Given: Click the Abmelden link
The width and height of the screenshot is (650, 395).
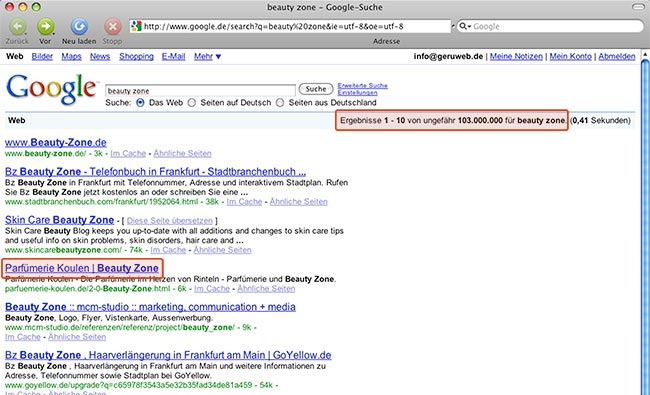Looking at the screenshot, I should coord(616,56).
